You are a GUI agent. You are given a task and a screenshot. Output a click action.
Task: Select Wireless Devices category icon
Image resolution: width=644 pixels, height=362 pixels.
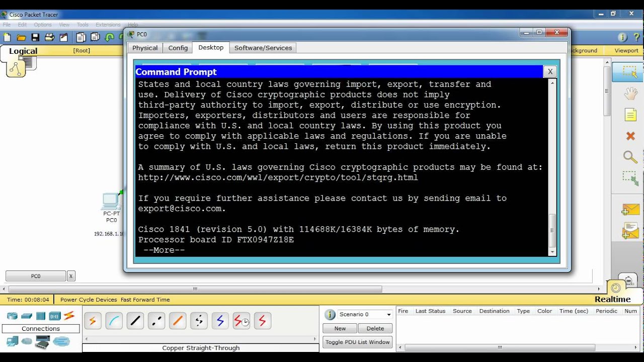(55, 316)
